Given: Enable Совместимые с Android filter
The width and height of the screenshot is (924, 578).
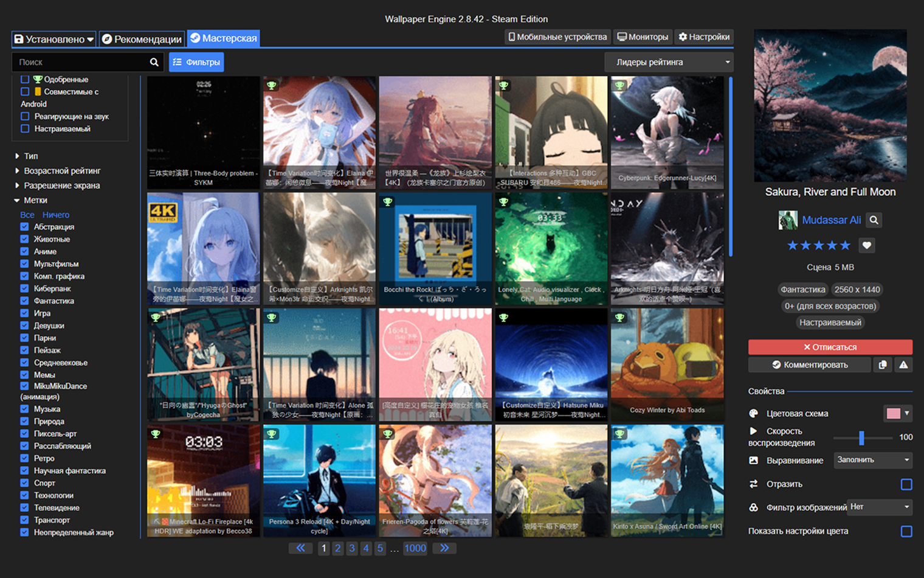Looking at the screenshot, I should pyautogui.click(x=25, y=91).
